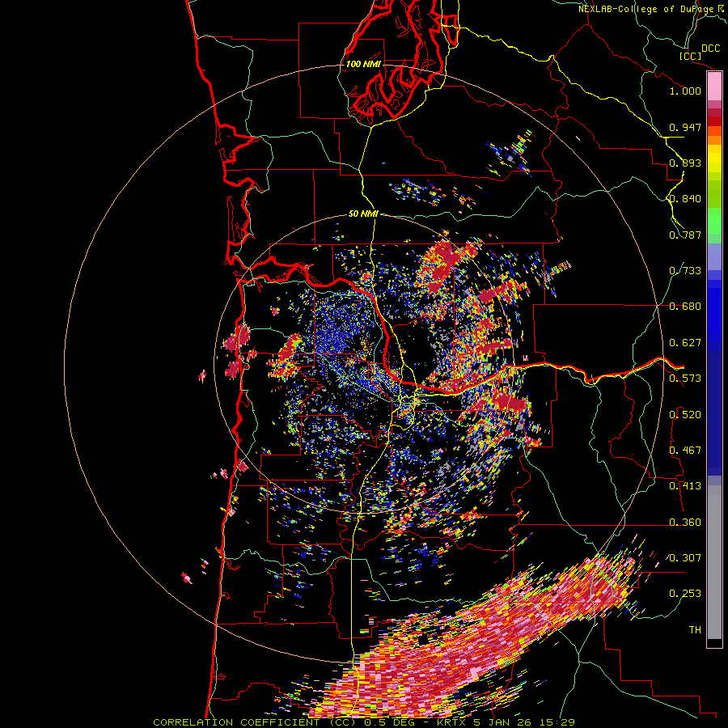Click the 0.733 scale value

pyautogui.click(x=685, y=271)
